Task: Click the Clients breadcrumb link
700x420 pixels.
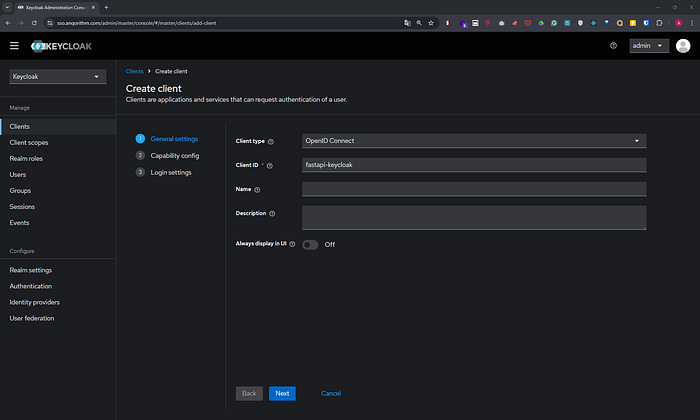Action: 134,71
